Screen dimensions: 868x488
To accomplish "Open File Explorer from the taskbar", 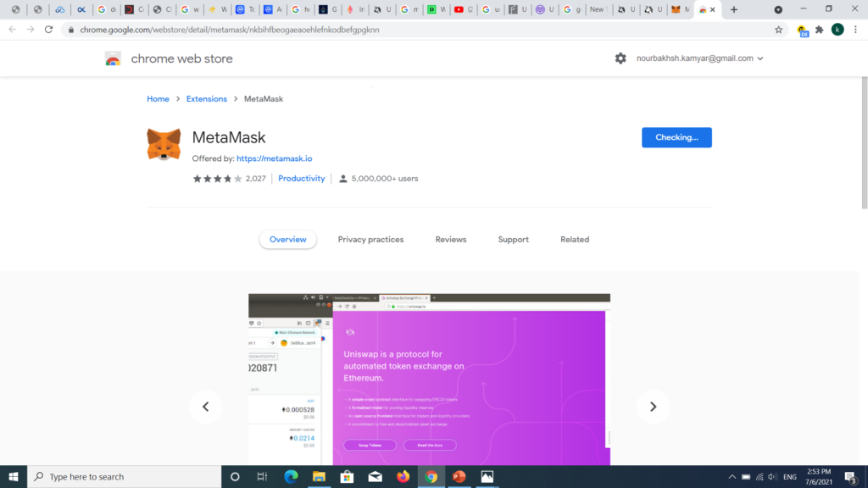I will pos(319,476).
